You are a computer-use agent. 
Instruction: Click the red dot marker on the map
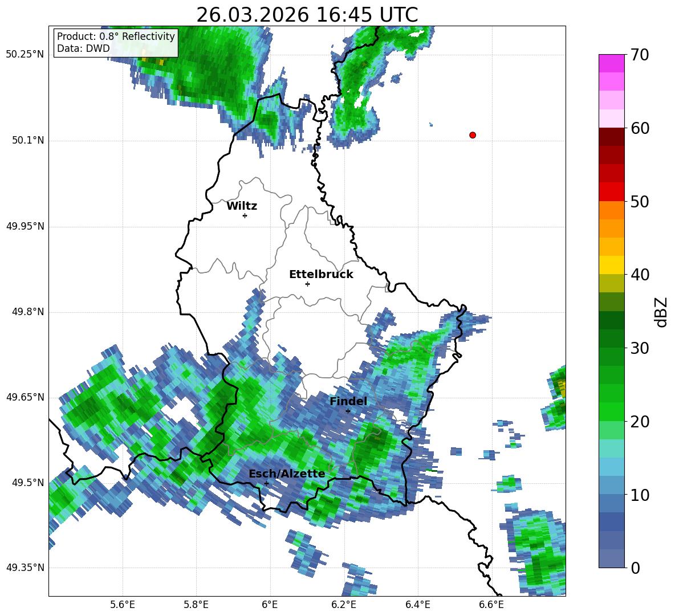click(x=472, y=135)
